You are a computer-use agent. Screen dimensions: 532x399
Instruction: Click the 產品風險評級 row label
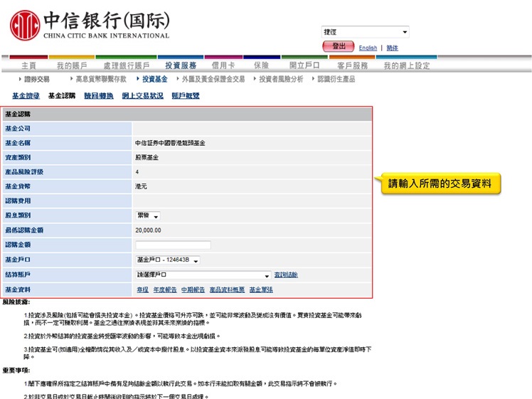pyautogui.click(x=24, y=172)
